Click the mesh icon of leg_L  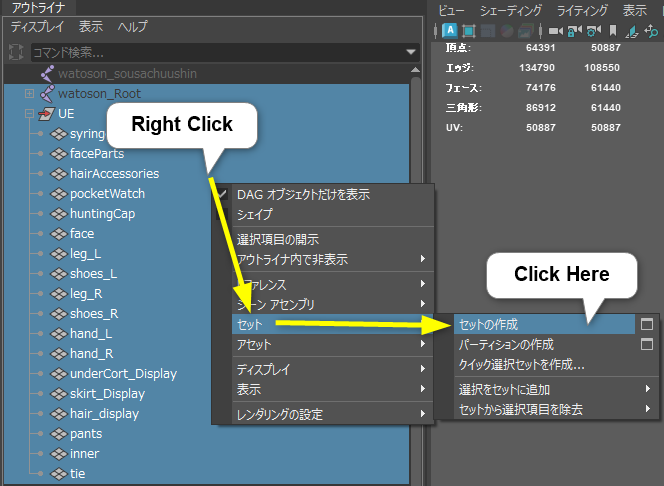point(58,254)
